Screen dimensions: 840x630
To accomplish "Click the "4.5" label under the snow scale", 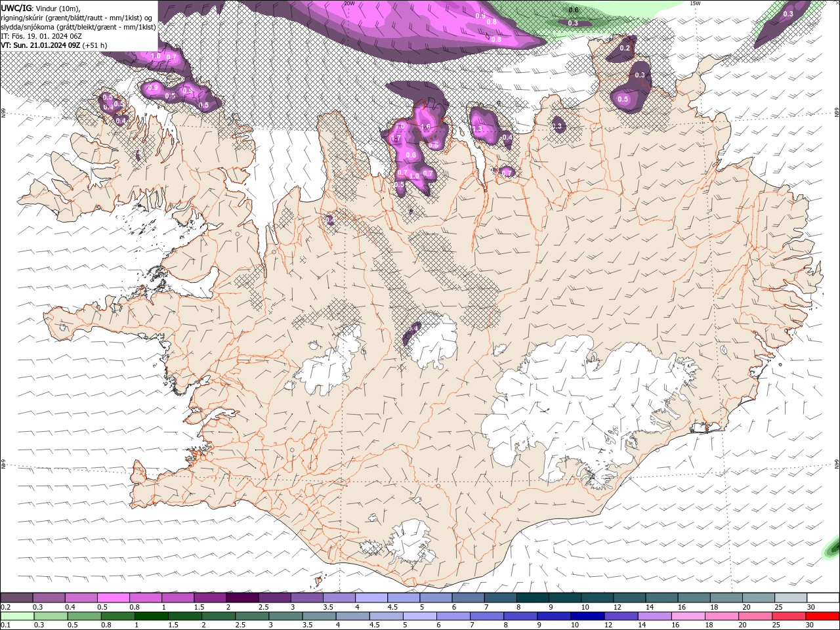I will point(392,607).
